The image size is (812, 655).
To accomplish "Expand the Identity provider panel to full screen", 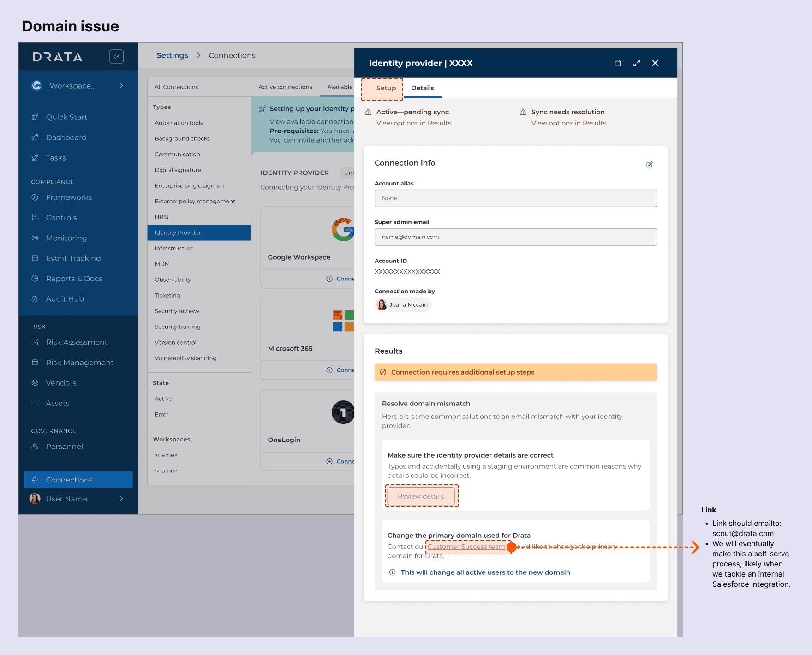I will coord(637,63).
